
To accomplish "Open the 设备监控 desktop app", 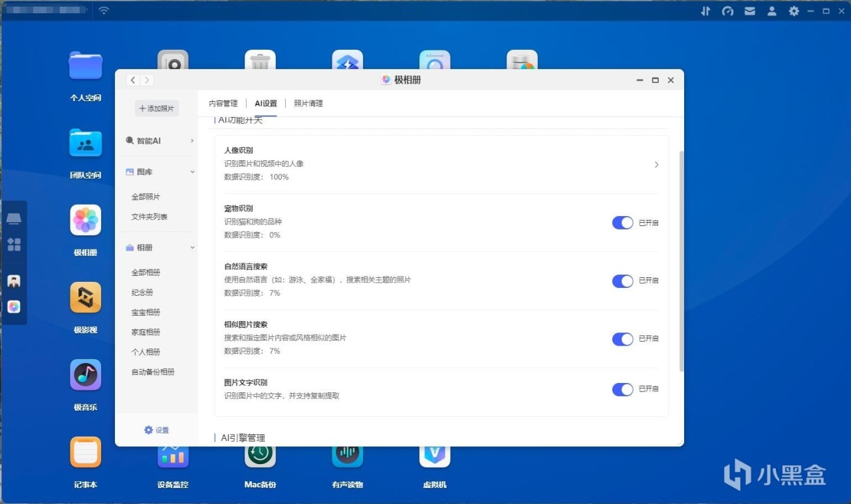I will 173,456.
